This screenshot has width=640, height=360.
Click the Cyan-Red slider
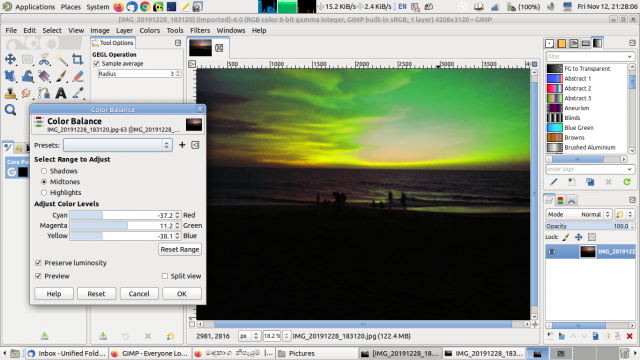pyautogui.click(x=122, y=215)
